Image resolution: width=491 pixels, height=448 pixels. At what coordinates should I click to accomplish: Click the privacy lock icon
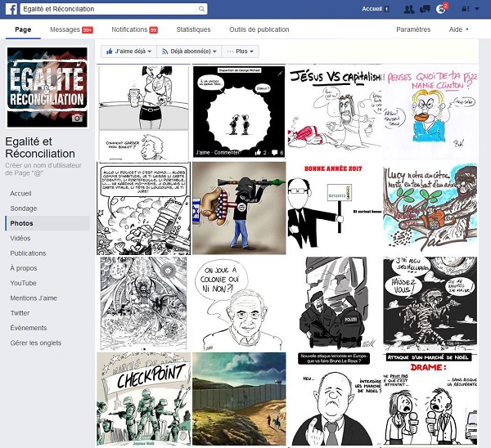[466, 9]
